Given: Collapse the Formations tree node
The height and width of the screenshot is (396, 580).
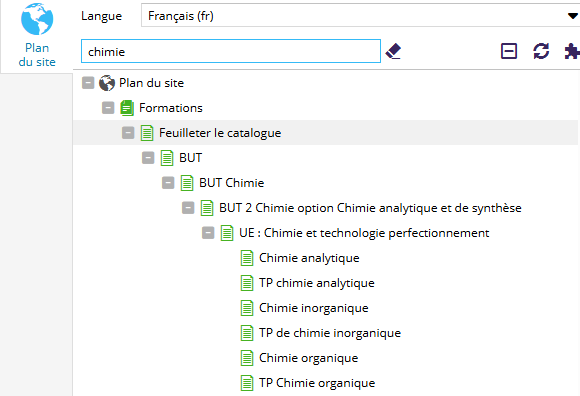Looking at the screenshot, I should click(x=108, y=108).
